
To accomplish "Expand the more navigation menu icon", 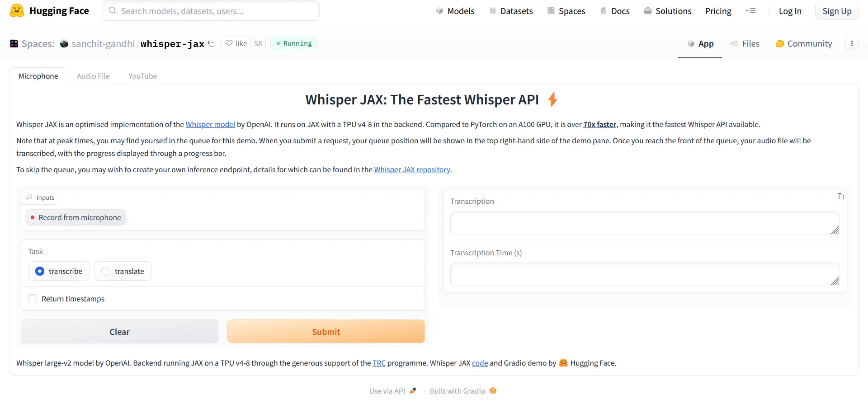I will click(750, 11).
